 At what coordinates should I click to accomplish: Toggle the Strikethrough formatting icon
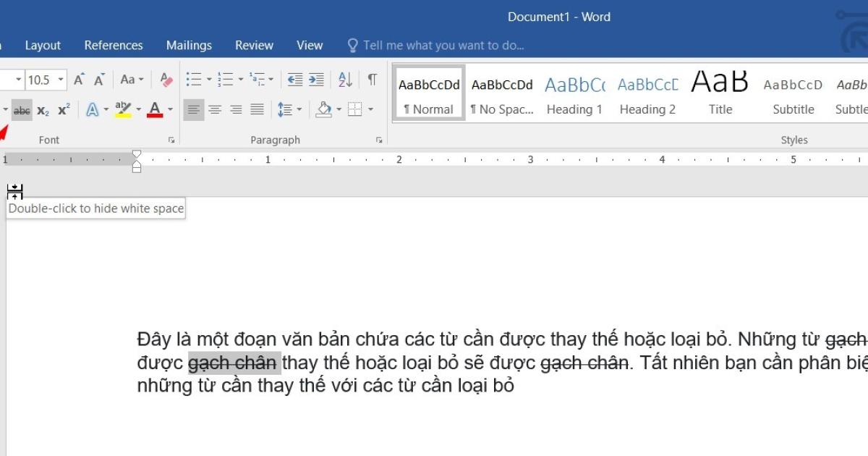click(22, 111)
